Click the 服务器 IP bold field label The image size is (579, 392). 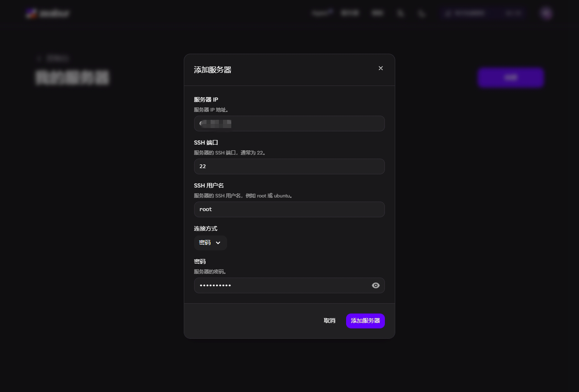coord(206,100)
